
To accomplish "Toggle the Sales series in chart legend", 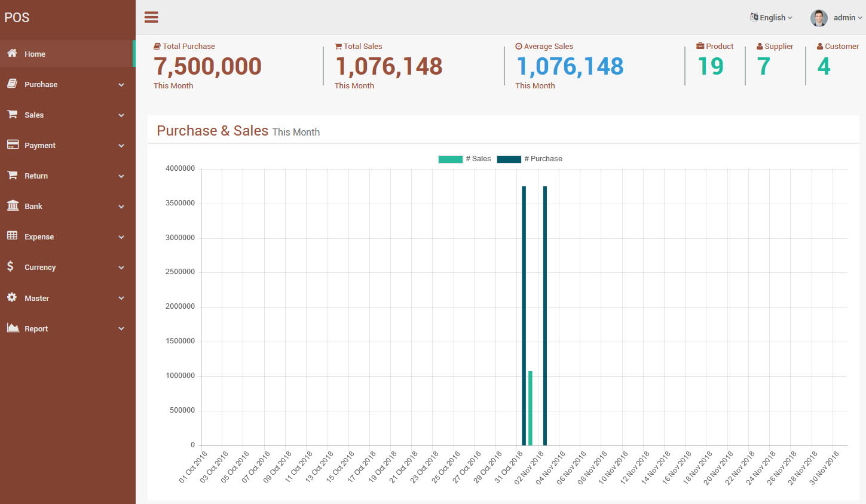I will tap(464, 159).
